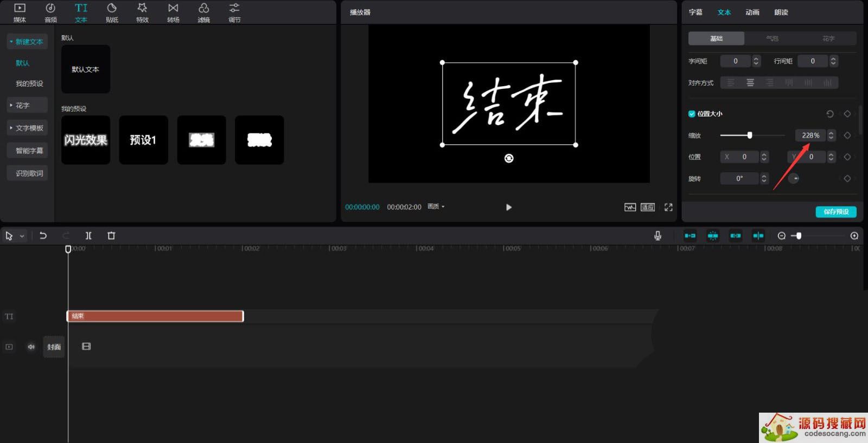Image resolution: width=868 pixels, height=443 pixels.
Task: Click the 旋转 rotation angle field
Action: click(x=739, y=178)
